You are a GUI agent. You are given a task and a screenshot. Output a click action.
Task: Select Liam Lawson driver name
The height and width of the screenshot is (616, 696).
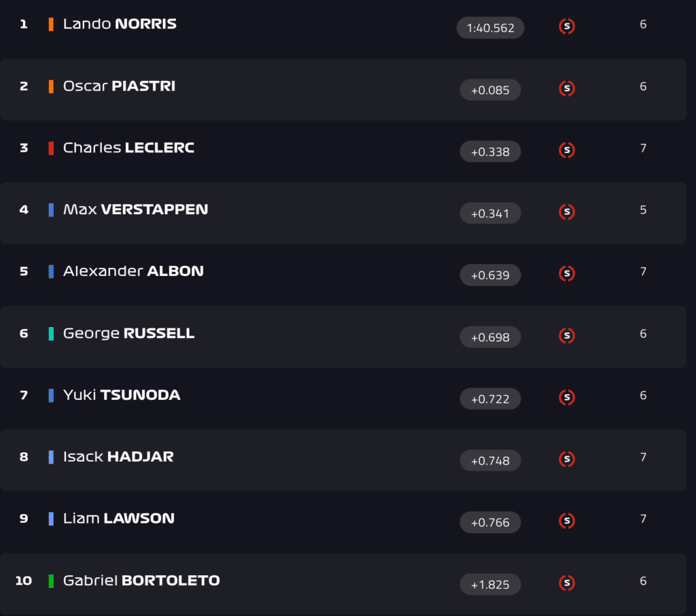click(119, 519)
